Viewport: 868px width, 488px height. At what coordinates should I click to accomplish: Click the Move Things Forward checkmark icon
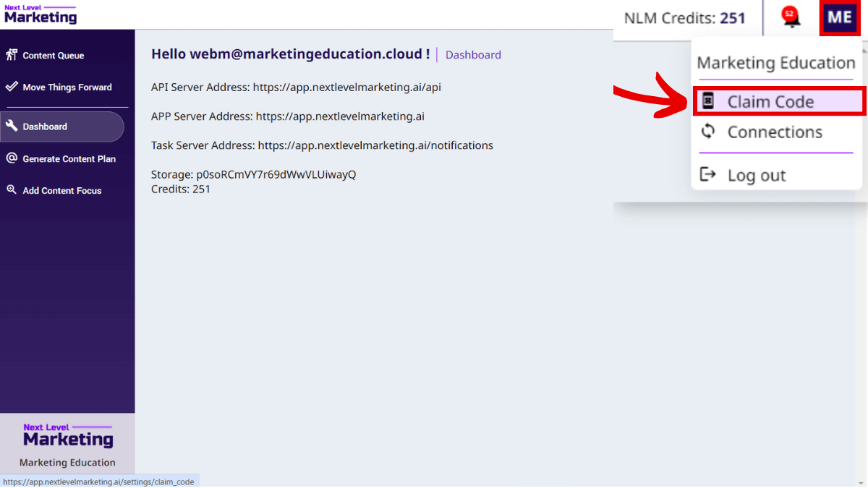12,87
